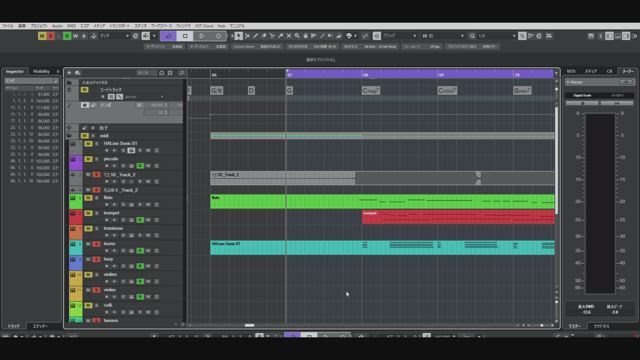Screen dimensions: 640x360
Task: Select the teal HALion Sonic MIDI part
Action: [382, 248]
